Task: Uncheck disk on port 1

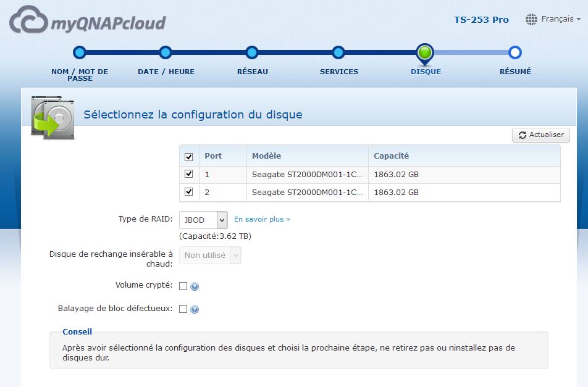Action: pyautogui.click(x=188, y=174)
